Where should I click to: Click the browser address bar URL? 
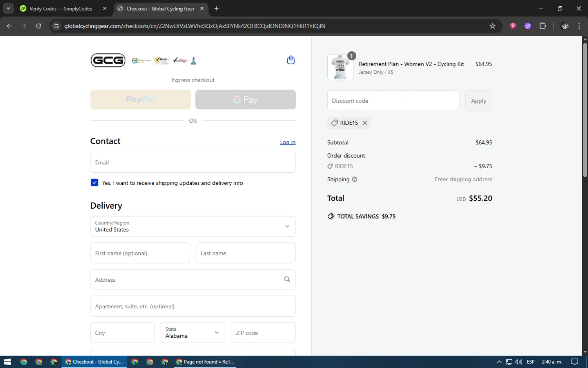tap(195, 26)
